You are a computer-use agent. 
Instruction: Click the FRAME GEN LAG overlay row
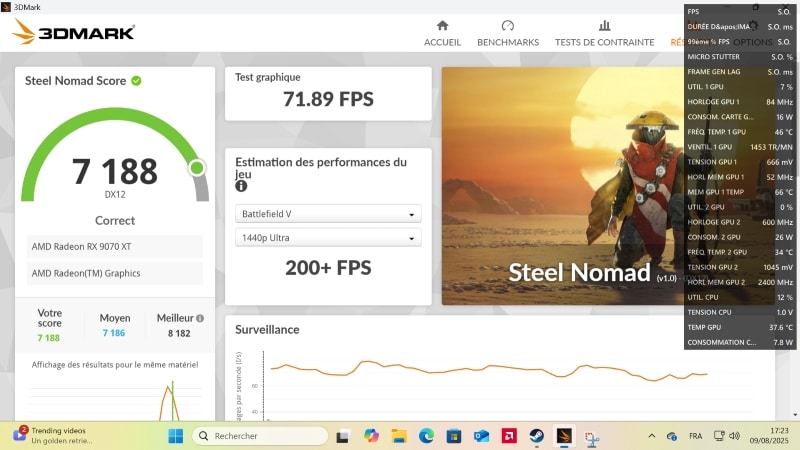coord(740,72)
